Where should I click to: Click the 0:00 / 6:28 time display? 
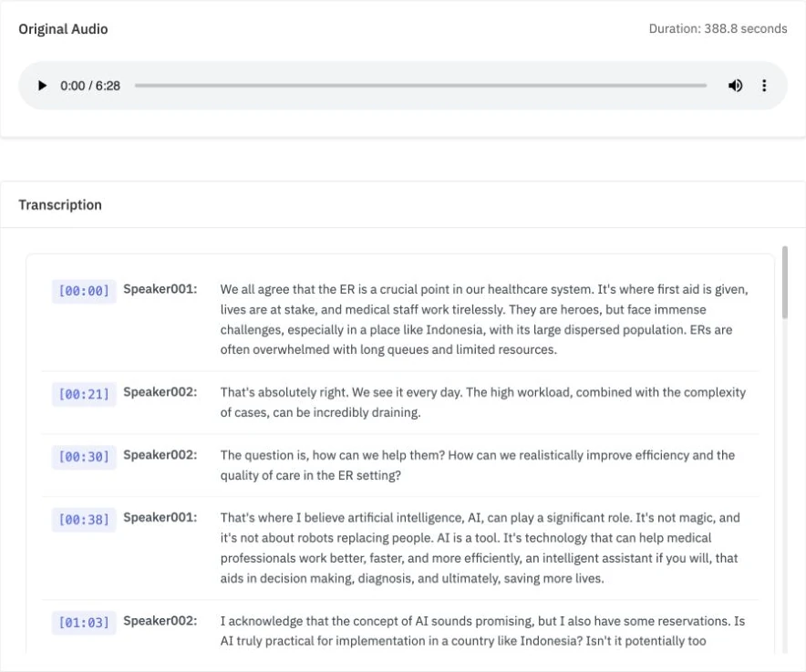[90, 86]
